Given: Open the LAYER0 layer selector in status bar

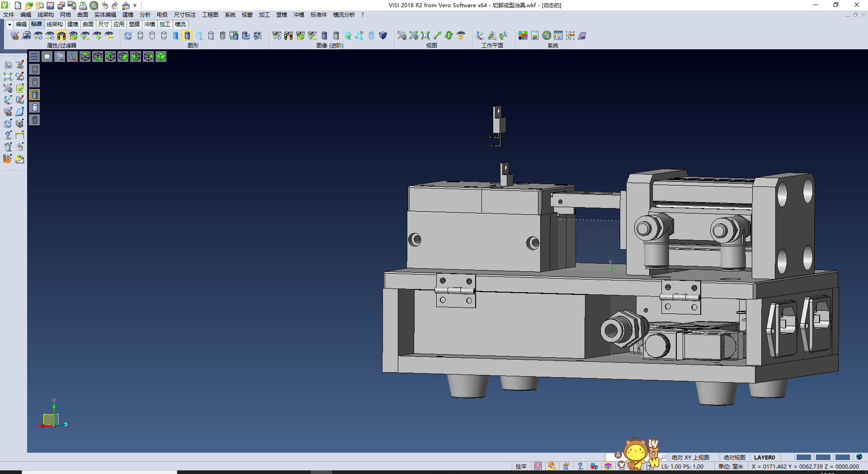Looking at the screenshot, I should (x=764, y=457).
